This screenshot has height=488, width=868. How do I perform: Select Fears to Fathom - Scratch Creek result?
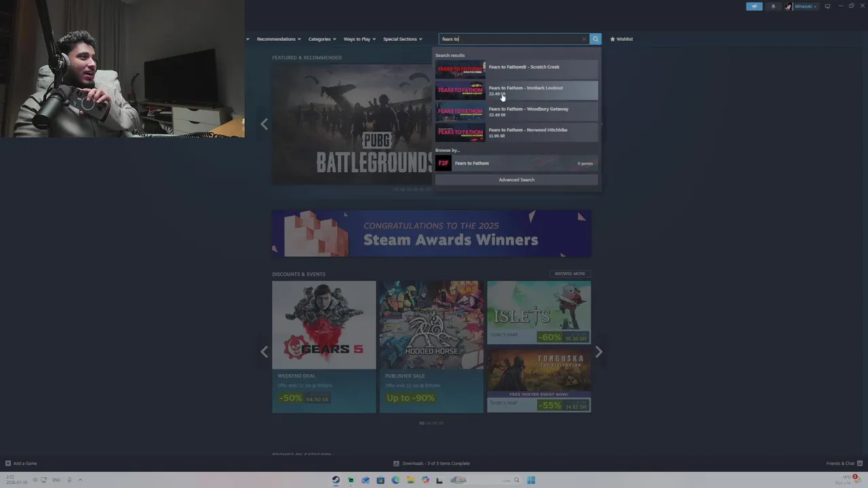pyautogui.click(x=517, y=69)
